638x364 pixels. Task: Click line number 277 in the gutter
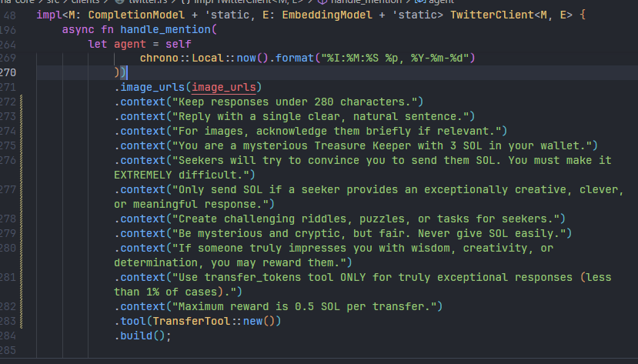(x=8, y=190)
